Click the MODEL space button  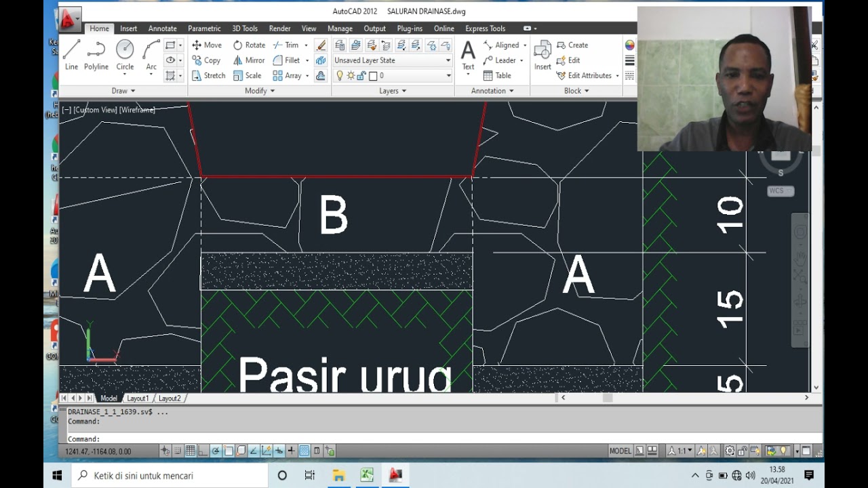click(620, 451)
